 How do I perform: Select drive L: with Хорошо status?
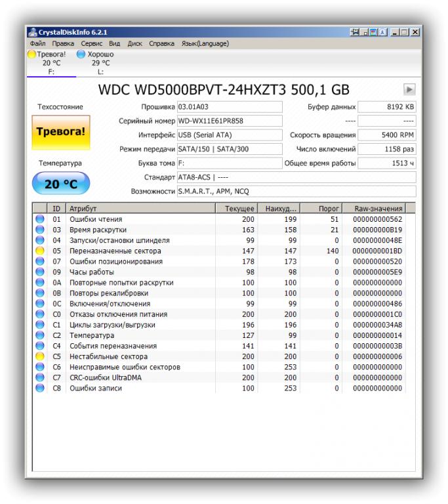pos(100,63)
